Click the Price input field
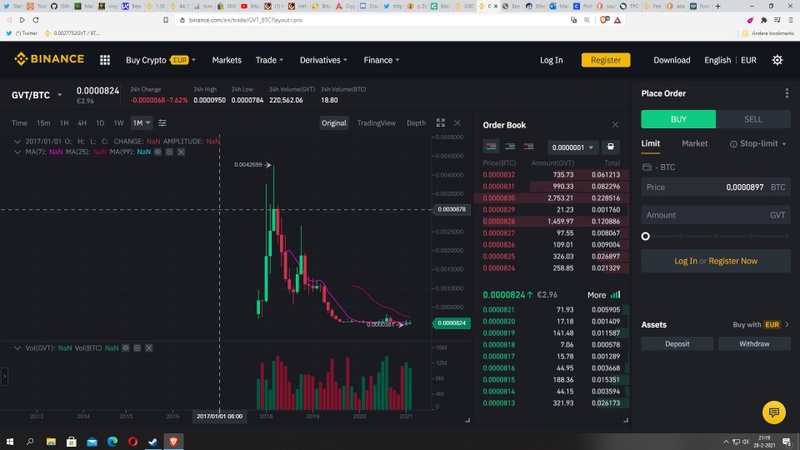 click(716, 187)
